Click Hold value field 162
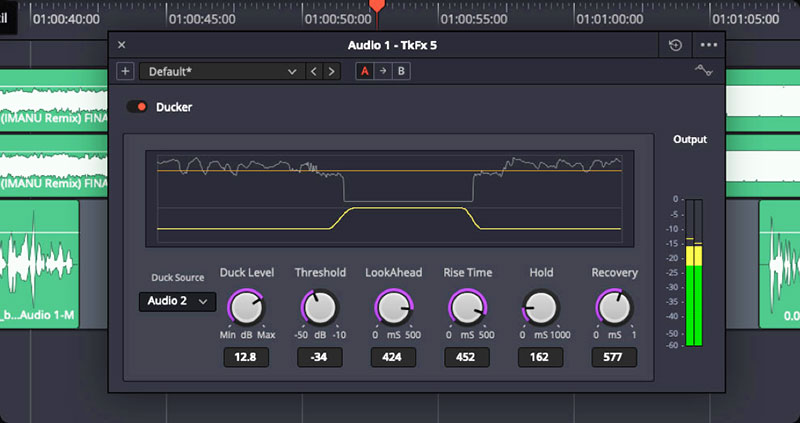 click(x=540, y=357)
